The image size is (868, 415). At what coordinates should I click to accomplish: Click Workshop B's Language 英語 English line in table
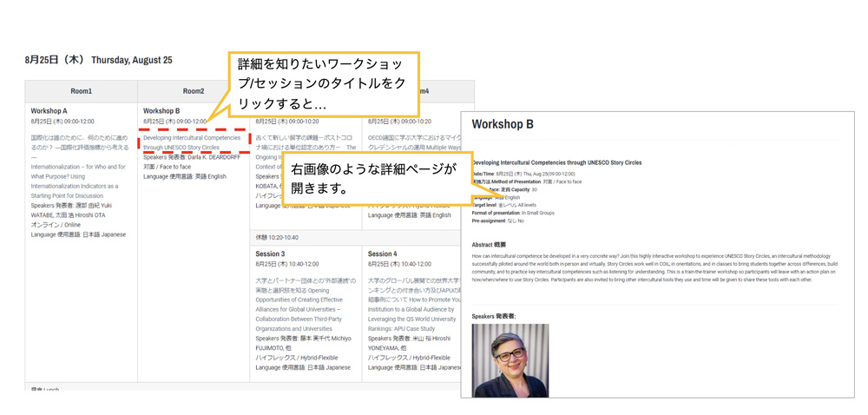(184, 176)
